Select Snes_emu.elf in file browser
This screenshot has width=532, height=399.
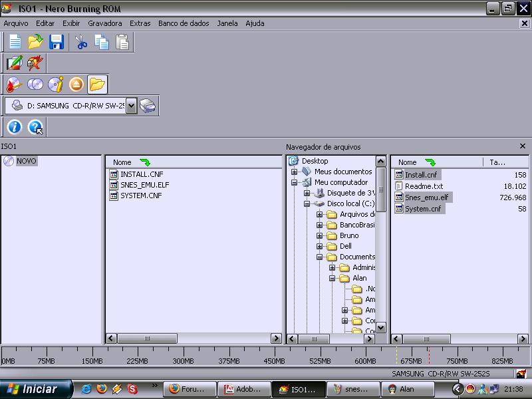pyautogui.click(x=427, y=197)
